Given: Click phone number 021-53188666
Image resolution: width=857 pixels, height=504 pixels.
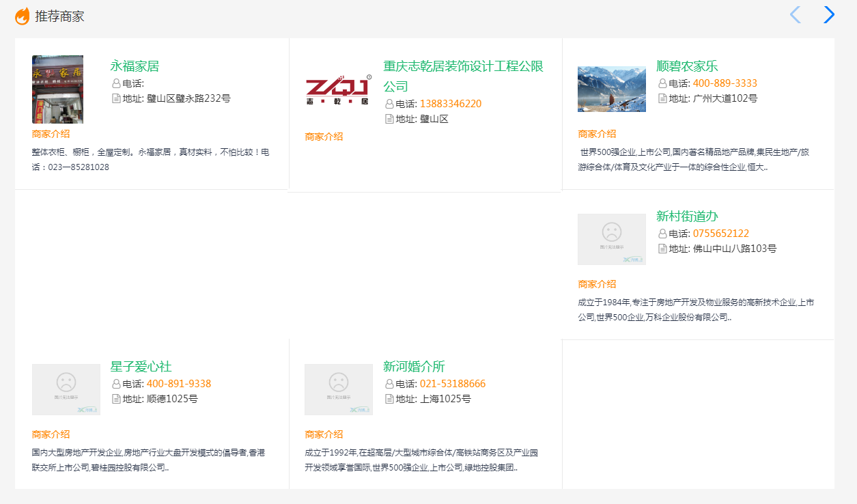Looking at the screenshot, I should point(452,384).
